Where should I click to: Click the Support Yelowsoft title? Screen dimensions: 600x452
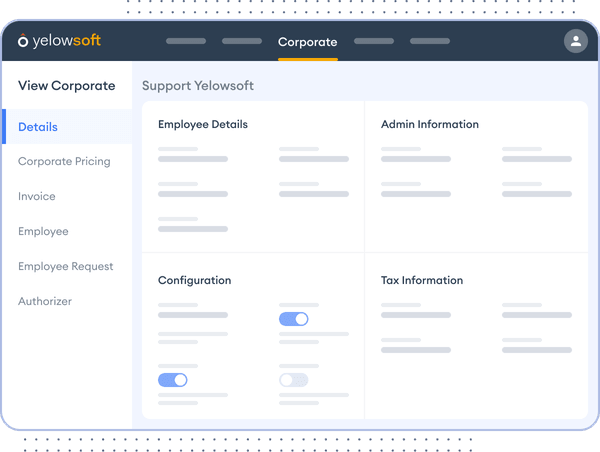coord(198,86)
